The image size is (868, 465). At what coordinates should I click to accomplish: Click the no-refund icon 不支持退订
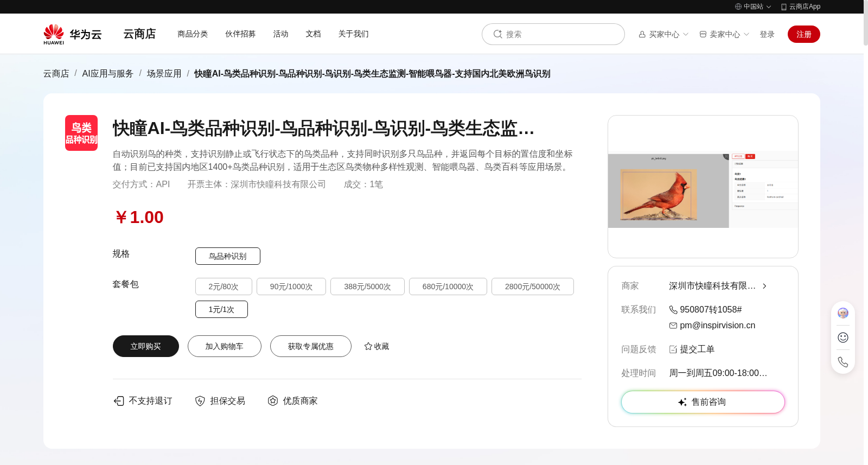pyautogui.click(x=119, y=401)
